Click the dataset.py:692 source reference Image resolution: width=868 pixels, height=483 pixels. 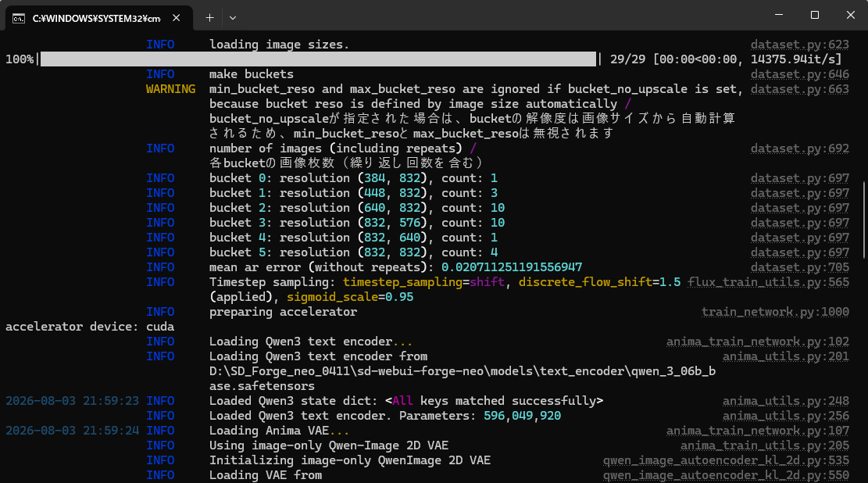click(799, 148)
